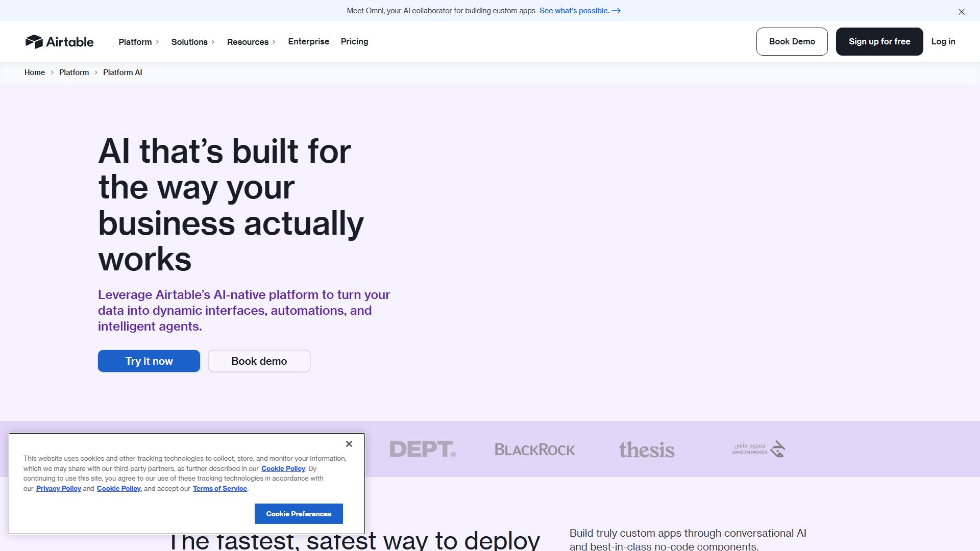Image resolution: width=980 pixels, height=551 pixels.
Task: Close the cookie consent popup
Action: coord(349,444)
